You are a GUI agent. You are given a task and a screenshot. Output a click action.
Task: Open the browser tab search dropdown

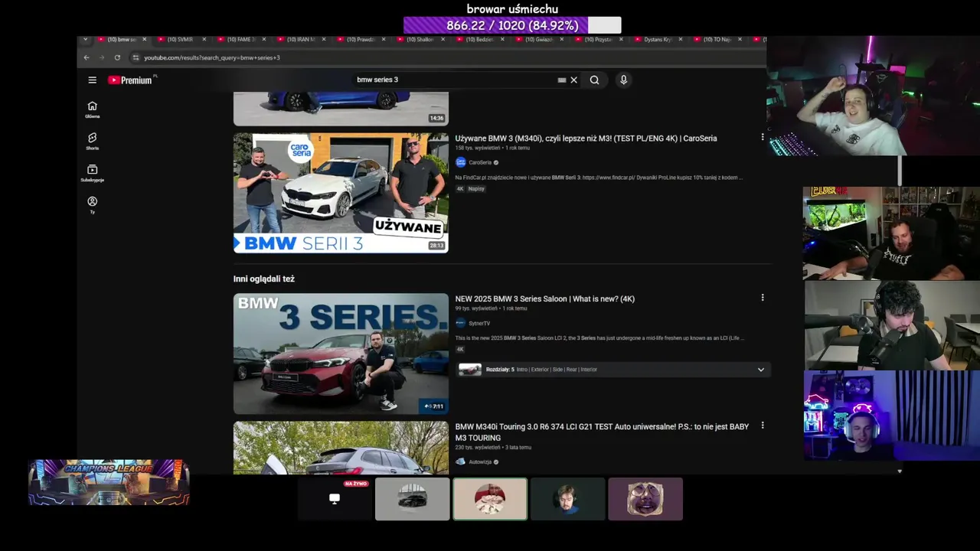pyautogui.click(x=85, y=39)
